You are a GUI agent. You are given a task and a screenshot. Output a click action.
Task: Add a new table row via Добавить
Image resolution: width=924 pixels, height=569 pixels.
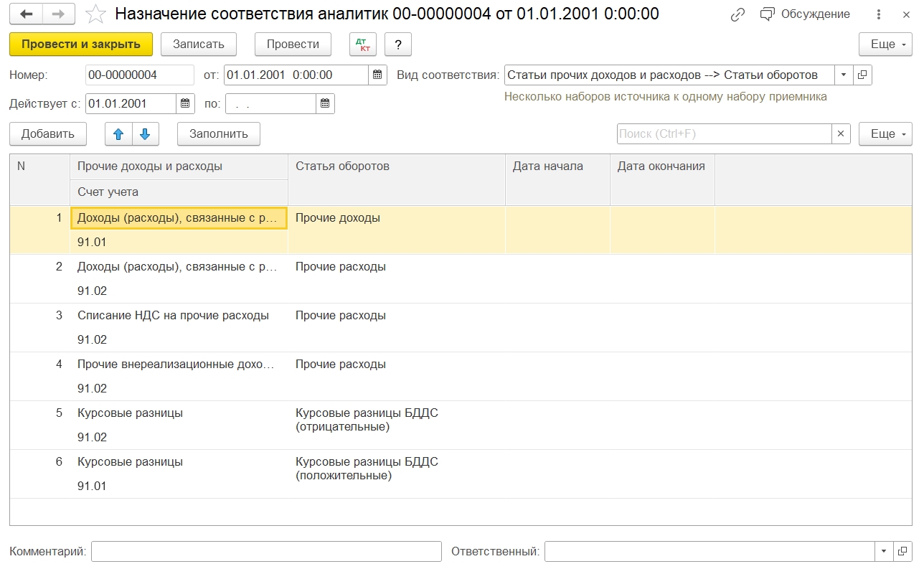[x=47, y=133]
